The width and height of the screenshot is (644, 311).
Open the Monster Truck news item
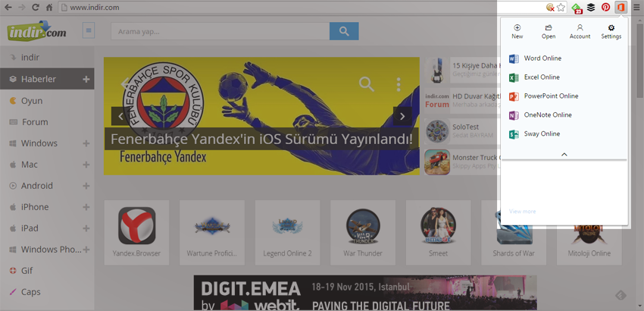(462, 162)
